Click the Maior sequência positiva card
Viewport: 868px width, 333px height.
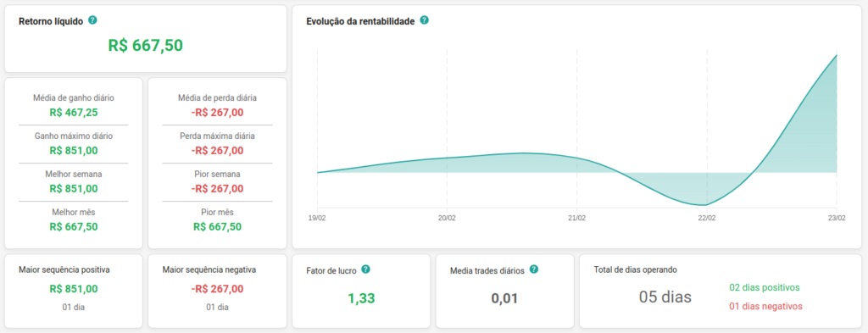tap(74, 291)
